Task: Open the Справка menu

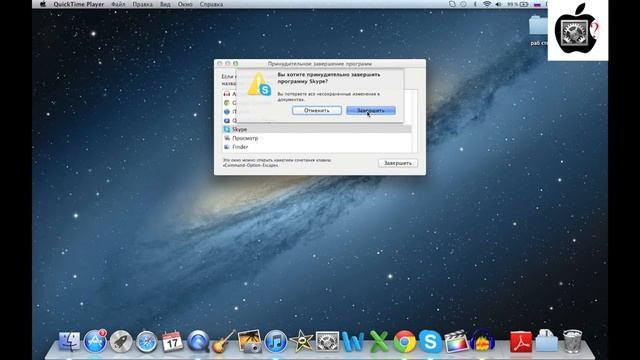Action: [x=211, y=4]
